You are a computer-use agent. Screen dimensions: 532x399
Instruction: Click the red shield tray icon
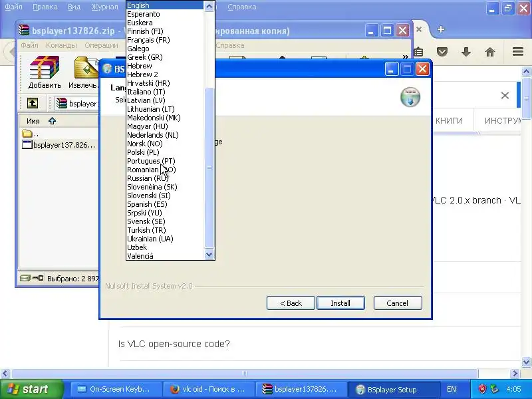(x=481, y=389)
